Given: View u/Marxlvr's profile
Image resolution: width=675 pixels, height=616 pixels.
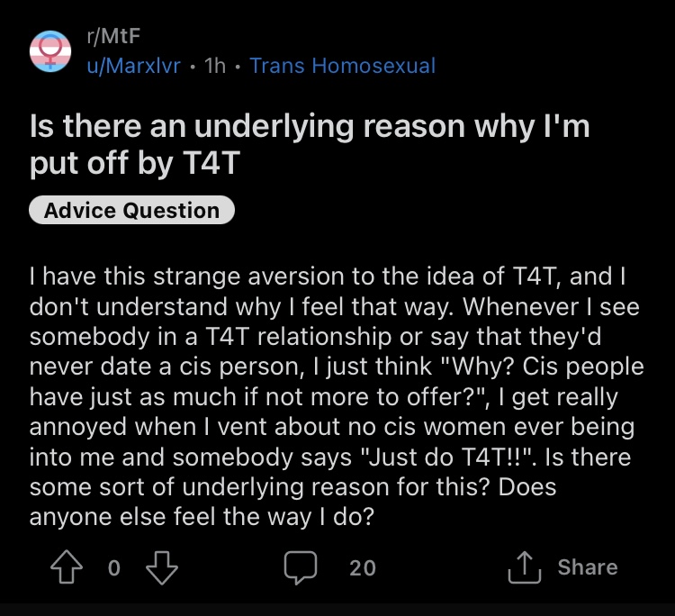Looking at the screenshot, I should click(133, 66).
